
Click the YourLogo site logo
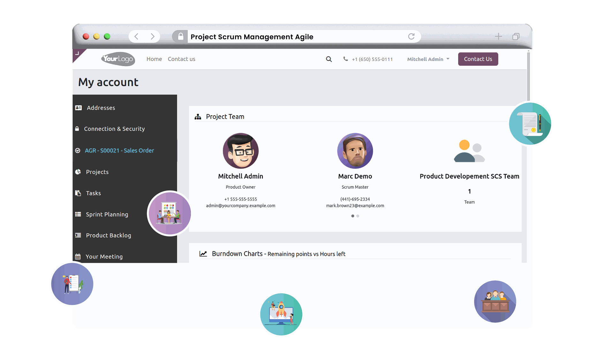click(x=118, y=59)
